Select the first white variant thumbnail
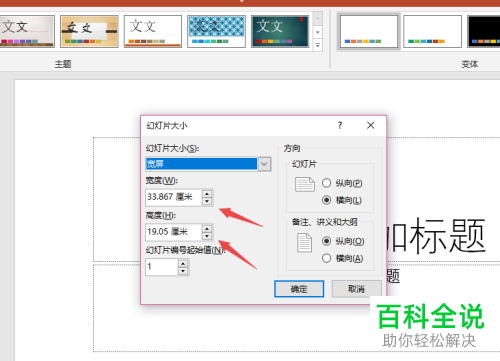Image resolution: width=500 pixels, height=361 pixels. (x=369, y=31)
